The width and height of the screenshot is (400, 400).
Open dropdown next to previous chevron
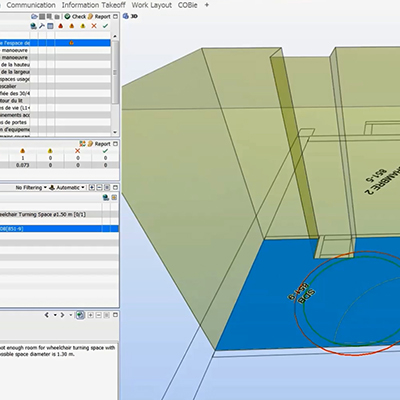[x=55, y=315]
